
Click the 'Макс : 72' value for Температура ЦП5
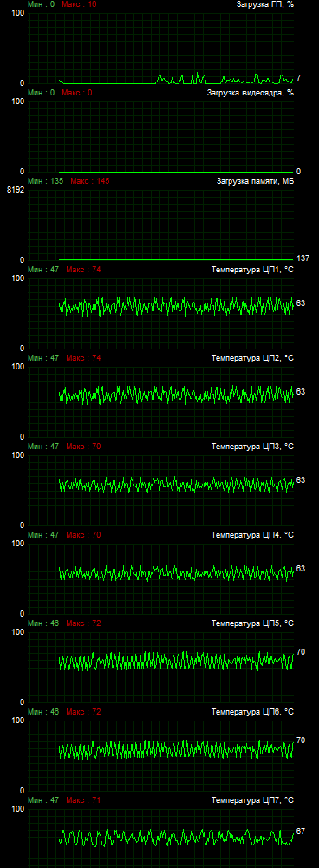(83, 623)
